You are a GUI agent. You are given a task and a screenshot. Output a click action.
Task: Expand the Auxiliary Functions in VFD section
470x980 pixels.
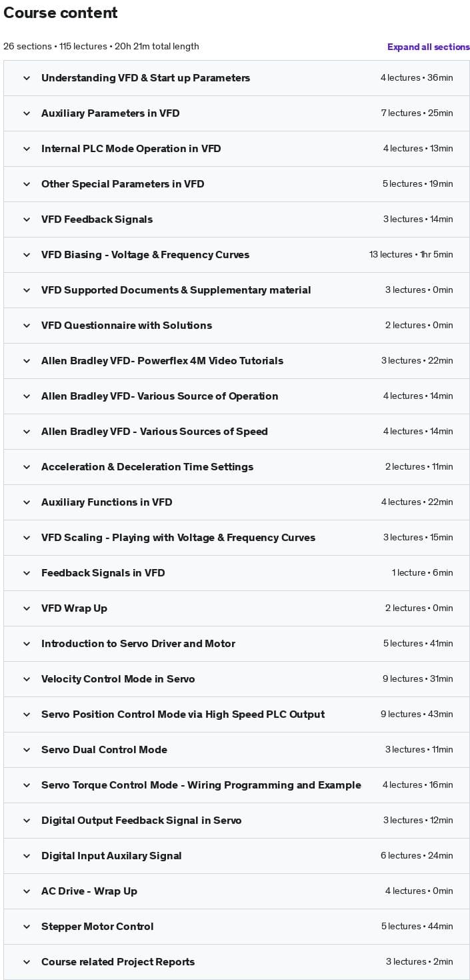pyautogui.click(x=107, y=502)
